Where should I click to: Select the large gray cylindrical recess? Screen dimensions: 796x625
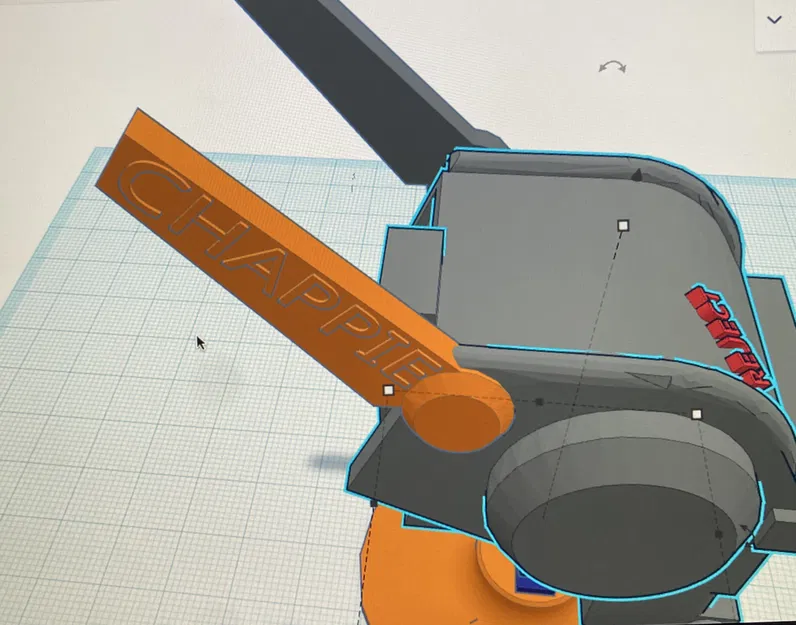pos(625,503)
